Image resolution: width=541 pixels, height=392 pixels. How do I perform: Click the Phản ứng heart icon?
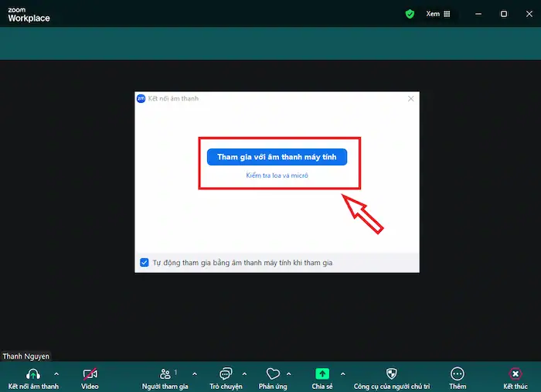coord(273,373)
